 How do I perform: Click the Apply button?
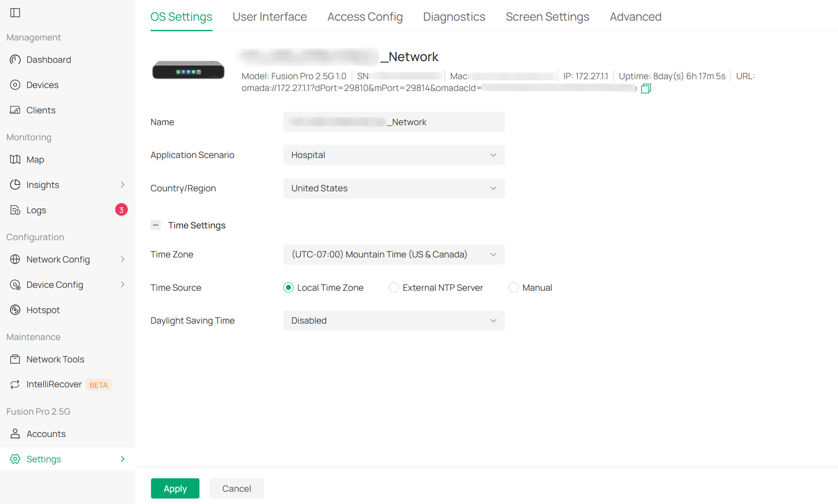coord(175,488)
